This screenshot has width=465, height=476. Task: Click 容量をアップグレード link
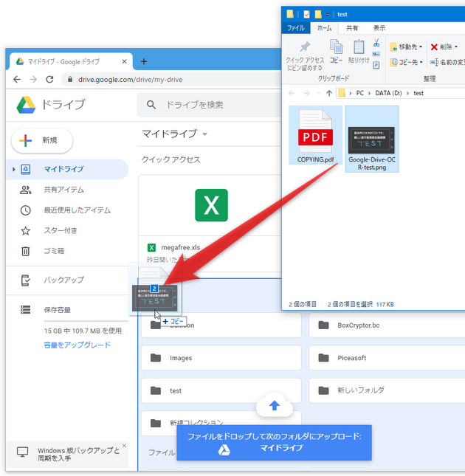pyautogui.click(x=77, y=345)
